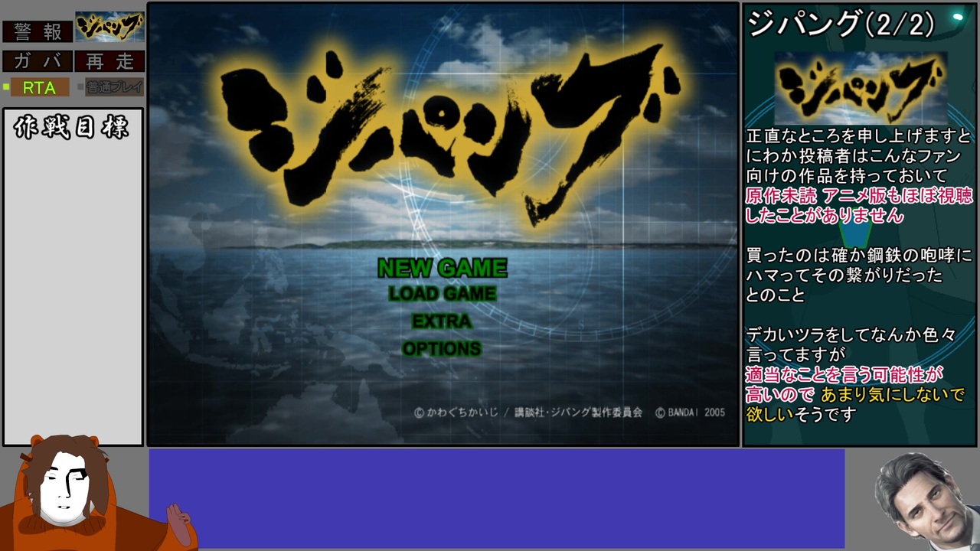Screen dimensions: 980x551
Task: Click the 警報 label box
Action: pyautogui.click(x=38, y=31)
